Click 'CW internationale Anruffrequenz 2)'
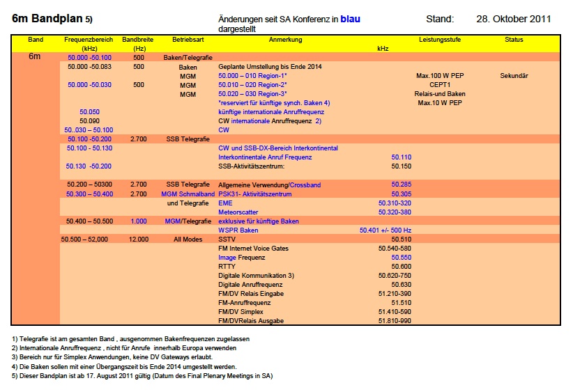The height and width of the screenshot is (392, 573). [x=270, y=121]
